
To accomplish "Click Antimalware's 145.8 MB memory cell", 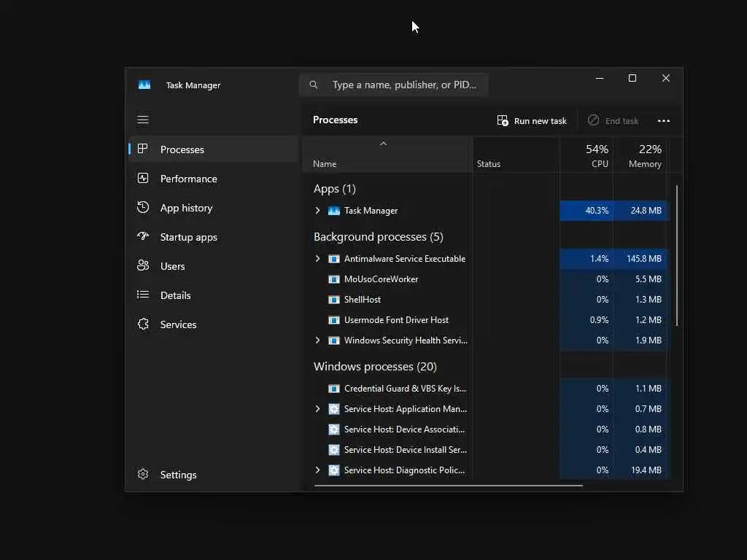I will point(641,259).
